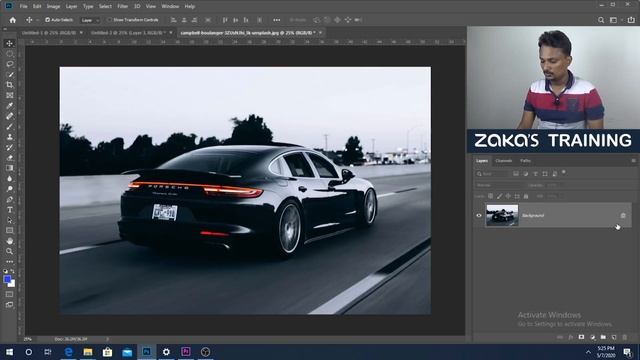Image resolution: width=640 pixels, height=360 pixels.
Task: Select the Horizontal Type tool
Action: point(9,210)
